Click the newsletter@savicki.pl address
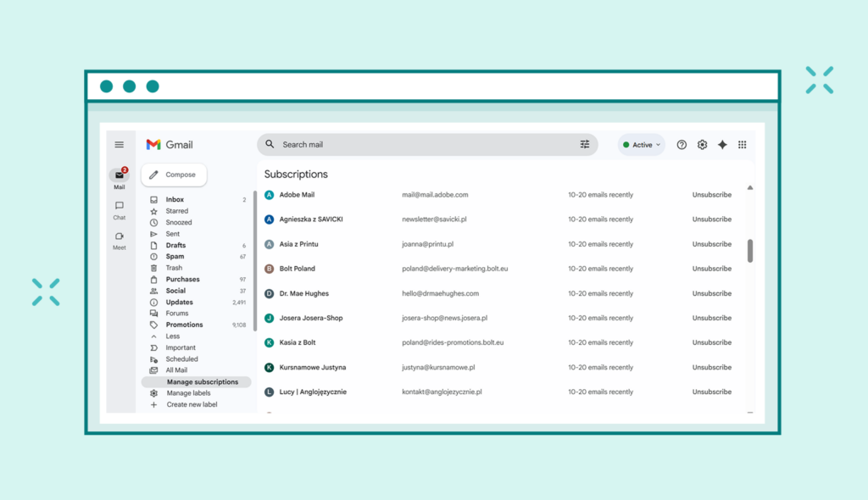 pos(434,219)
